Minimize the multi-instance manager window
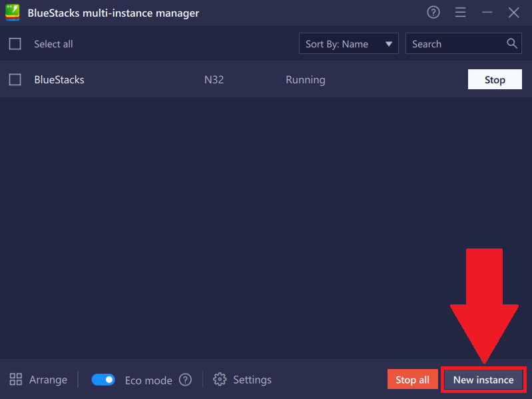The width and height of the screenshot is (532, 399). click(x=487, y=13)
